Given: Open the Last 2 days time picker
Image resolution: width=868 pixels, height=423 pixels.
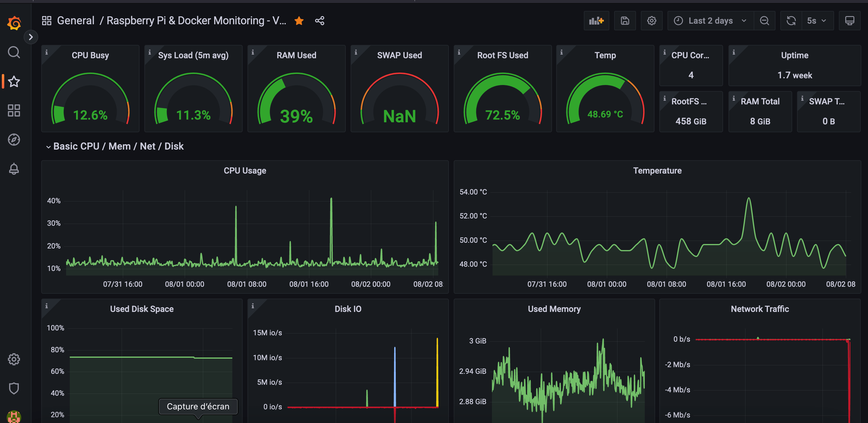Looking at the screenshot, I should tap(710, 21).
